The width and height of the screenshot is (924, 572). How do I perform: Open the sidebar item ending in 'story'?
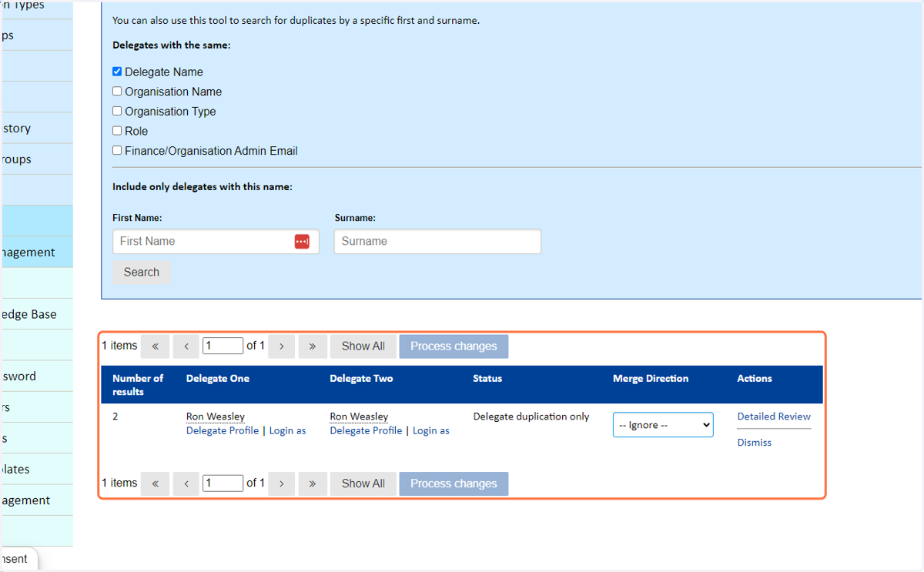click(36, 129)
